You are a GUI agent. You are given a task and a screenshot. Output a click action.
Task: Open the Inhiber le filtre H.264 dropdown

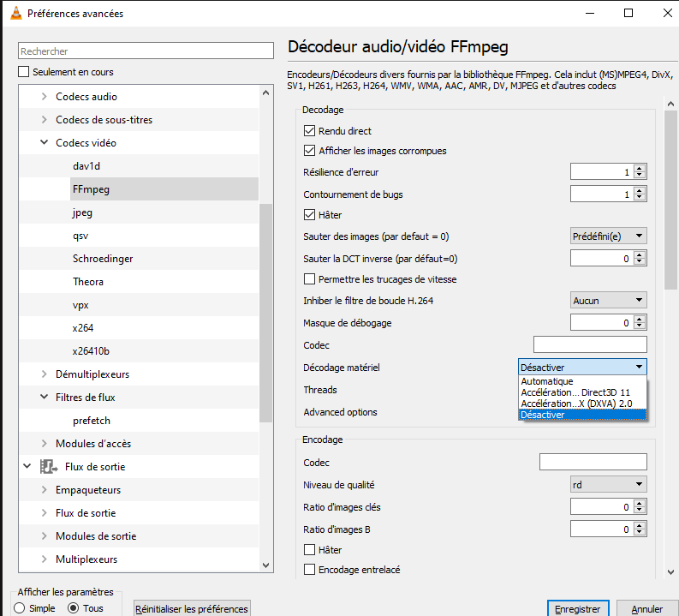(609, 300)
